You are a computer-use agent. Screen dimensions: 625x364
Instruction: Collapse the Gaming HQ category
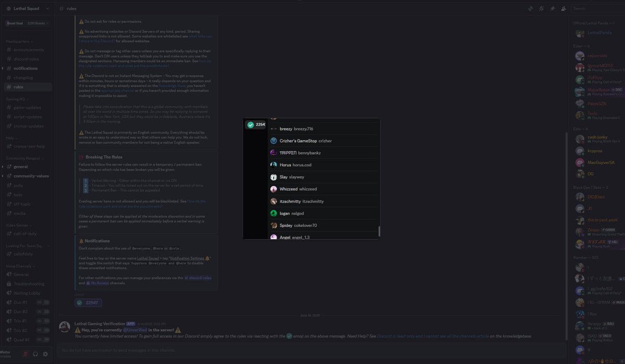(16, 98)
